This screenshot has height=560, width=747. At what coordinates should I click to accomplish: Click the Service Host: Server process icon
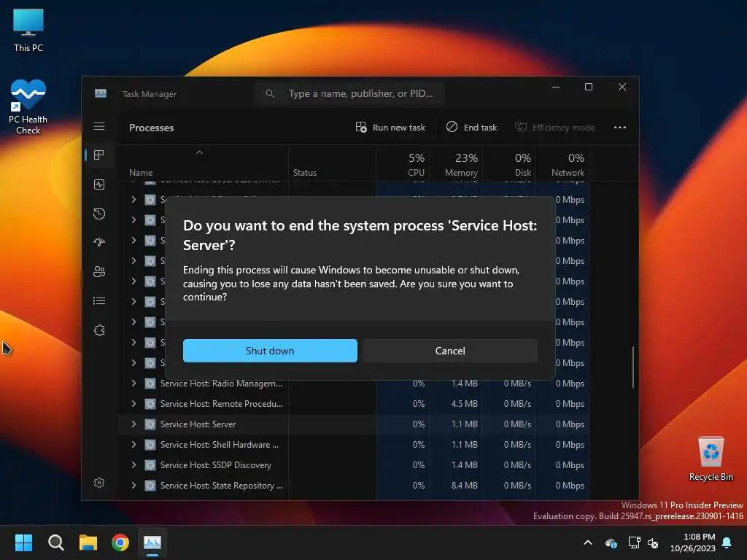point(150,424)
